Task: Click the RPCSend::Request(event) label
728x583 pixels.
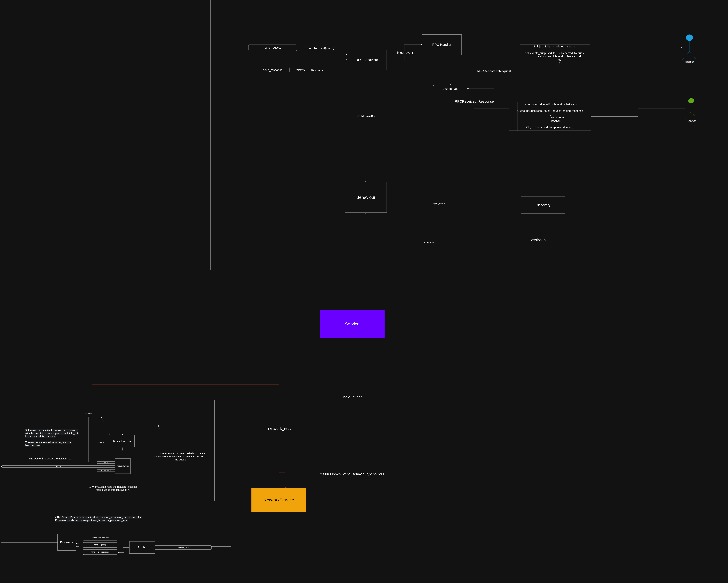Action: click(x=317, y=48)
